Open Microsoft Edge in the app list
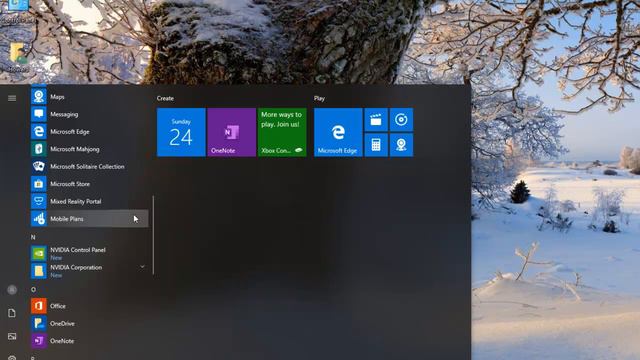The width and height of the screenshot is (640, 360). 89,131
